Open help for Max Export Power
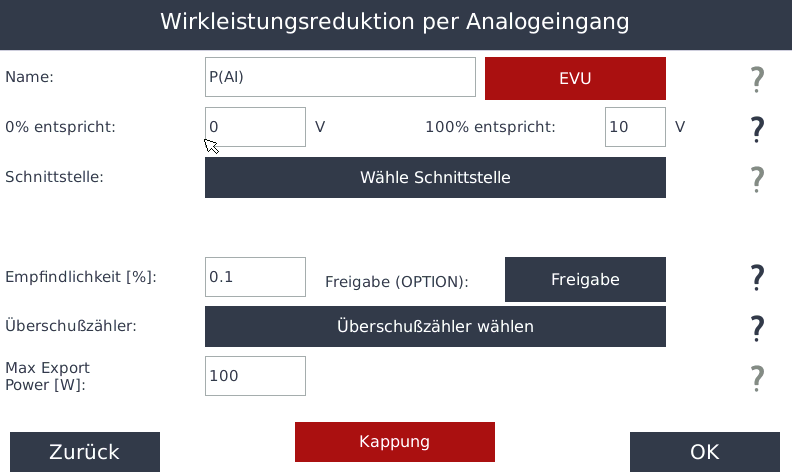The width and height of the screenshot is (792, 475). tap(757, 377)
